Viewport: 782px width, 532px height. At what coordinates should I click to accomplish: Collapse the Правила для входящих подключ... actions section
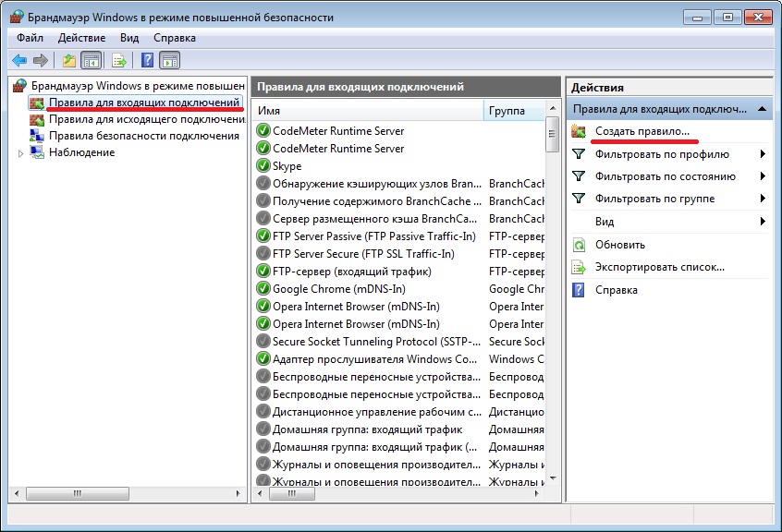[762, 109]
